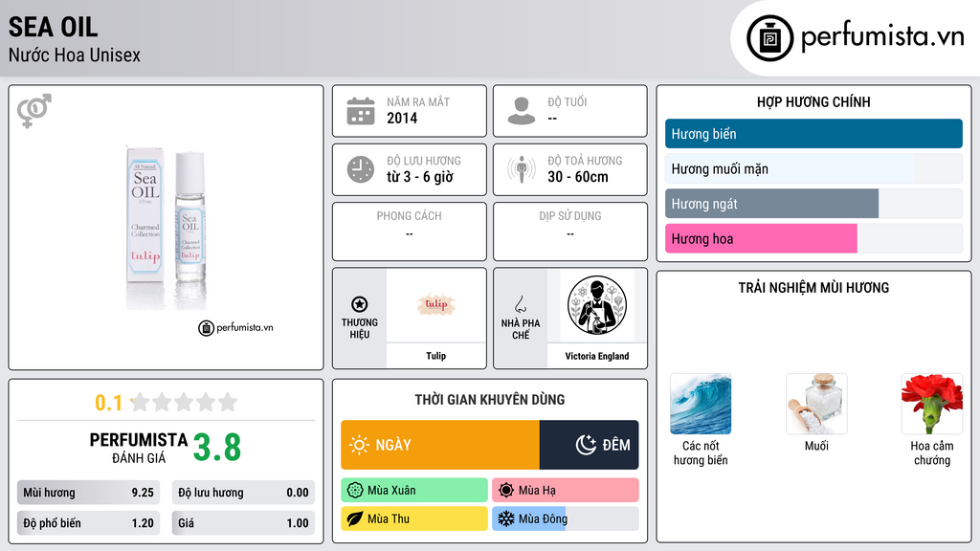Image resolution: width=980 pixels, height=551 pixels.
Task: Click the person silhouette icon for Độ tuổi
Action: pyautogui.click(x=522, y=111)
